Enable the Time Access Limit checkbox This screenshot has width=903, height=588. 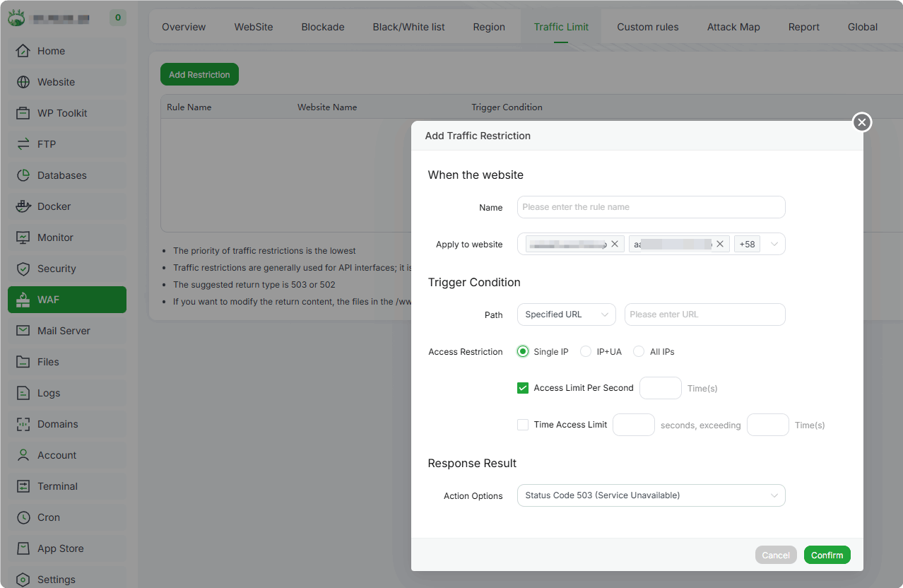click(x=523, y=425)
